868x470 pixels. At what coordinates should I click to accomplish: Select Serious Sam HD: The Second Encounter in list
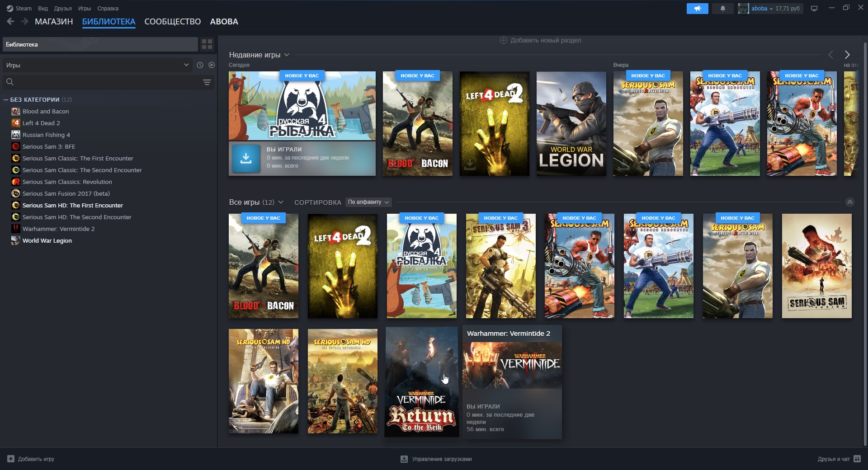pos(77,217)
